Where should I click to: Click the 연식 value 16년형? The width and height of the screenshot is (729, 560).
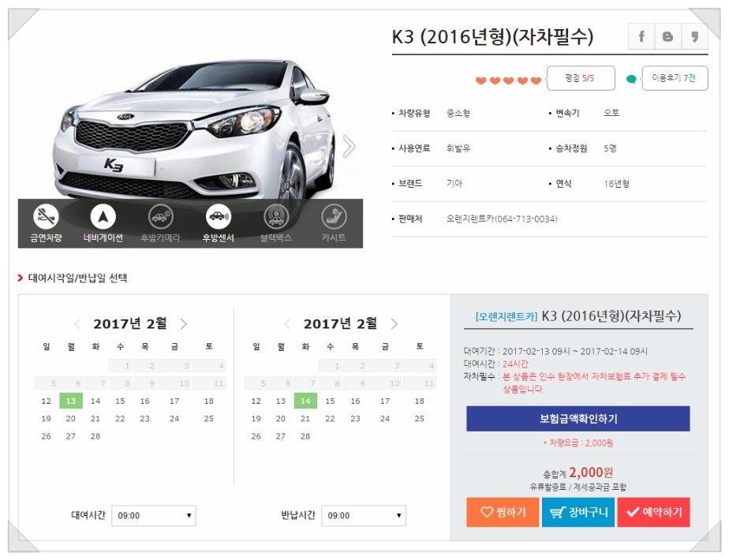616,184
